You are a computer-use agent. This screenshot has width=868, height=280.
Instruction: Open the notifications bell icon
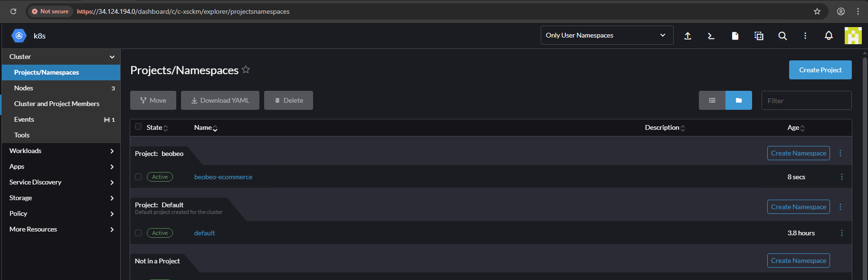pyautogui.click(x=829, y=36)
